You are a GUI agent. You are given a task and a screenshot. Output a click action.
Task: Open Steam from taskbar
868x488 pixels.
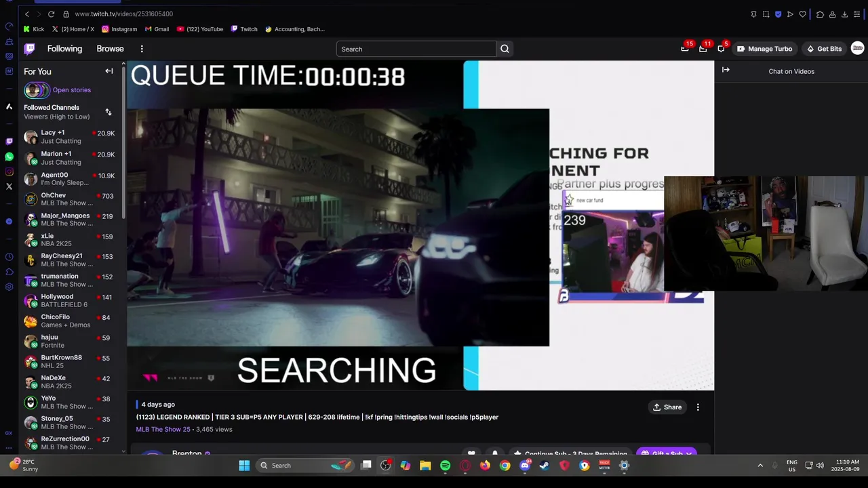click(x=544, y=466)
